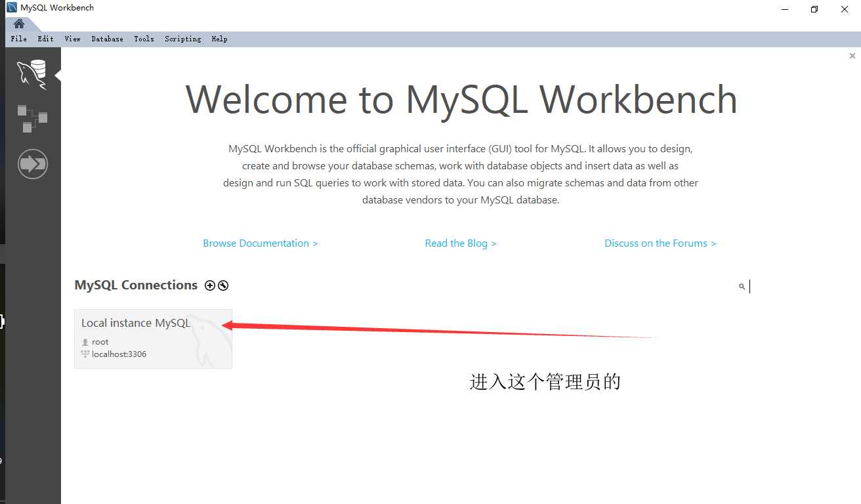
Task: Minimize the MySQL Workbench window
Action: coord(784,9)
